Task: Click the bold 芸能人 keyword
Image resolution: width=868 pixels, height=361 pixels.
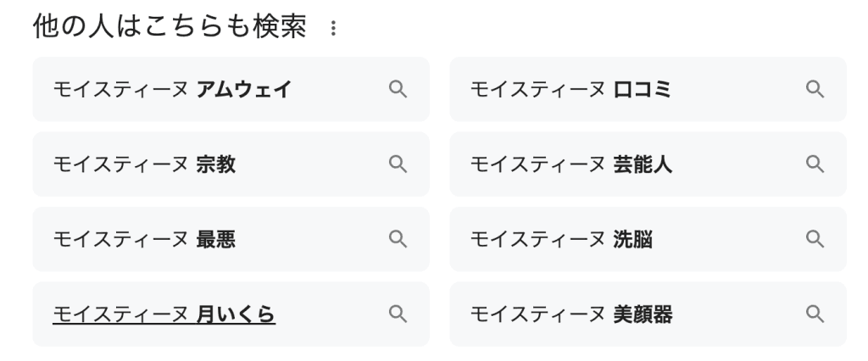Action: (x=643, y=164)
